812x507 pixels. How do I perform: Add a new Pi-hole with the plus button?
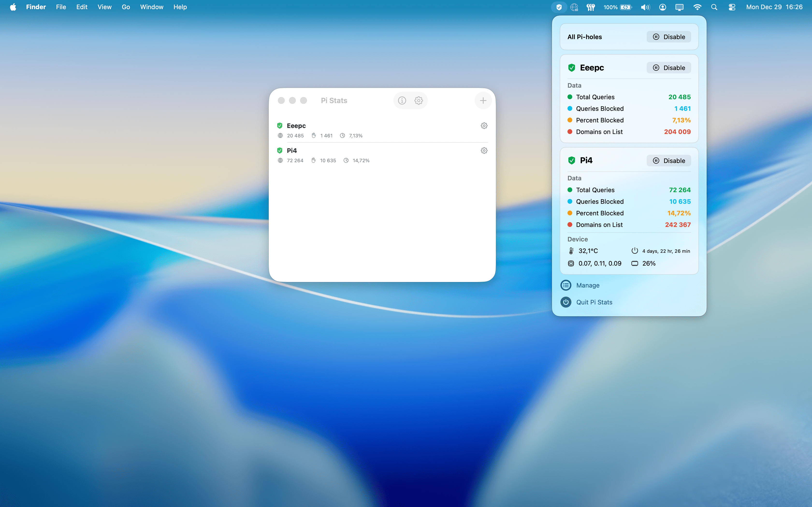[x=483, y=100]
